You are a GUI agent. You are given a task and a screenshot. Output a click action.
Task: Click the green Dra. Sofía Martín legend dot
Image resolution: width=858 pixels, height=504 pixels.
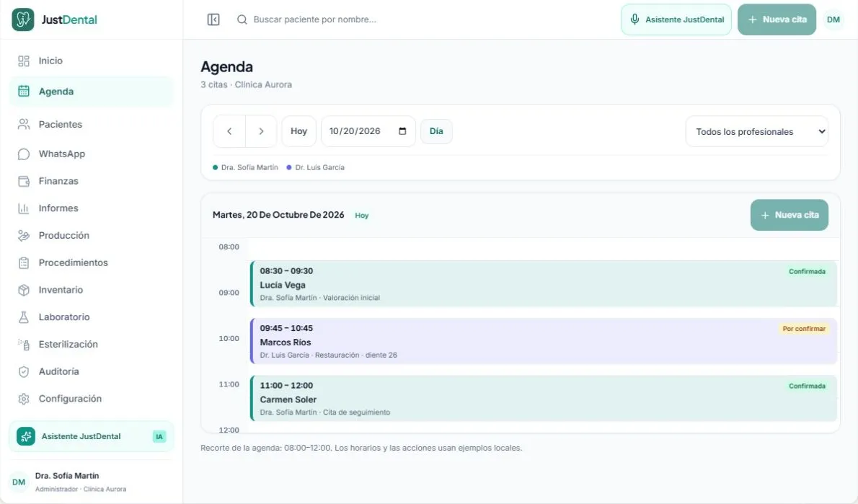(215, 167)
